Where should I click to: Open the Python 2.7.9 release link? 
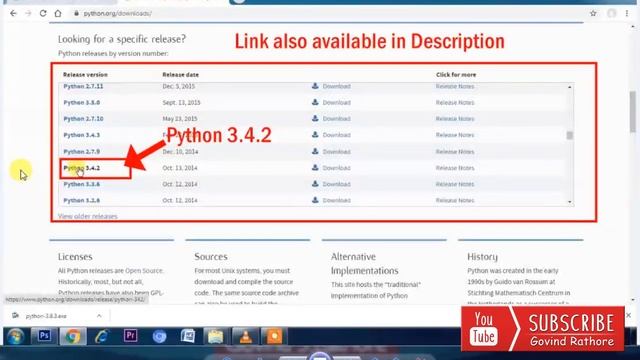[x=82, y=151]
